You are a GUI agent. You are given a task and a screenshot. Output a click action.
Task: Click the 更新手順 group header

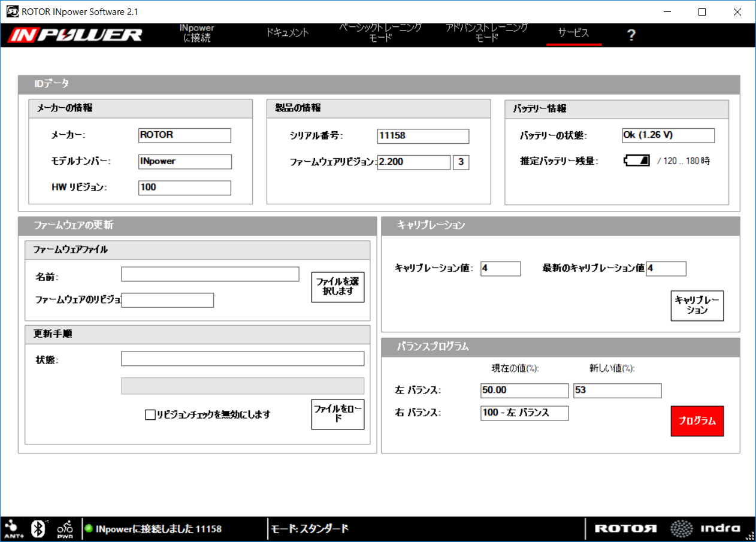(x=198, y=334)
